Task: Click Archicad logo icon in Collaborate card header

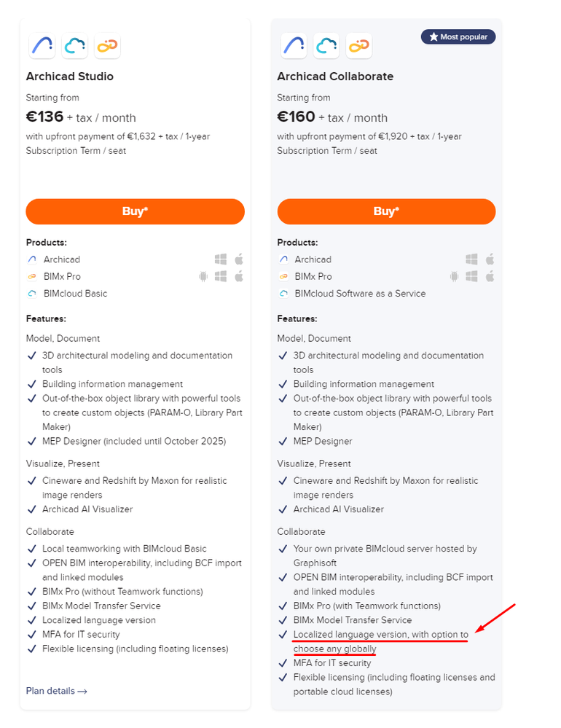Action: point(294,46)
